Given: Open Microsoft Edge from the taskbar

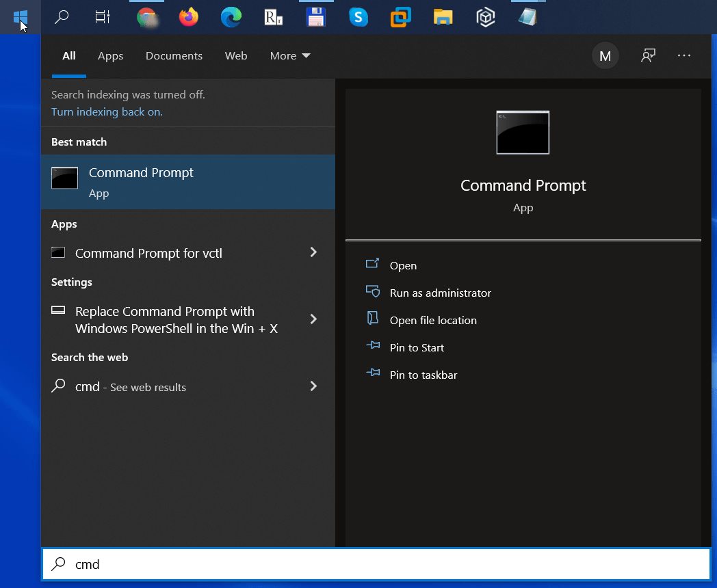Looking at the screenshot, I should (231, 17).
